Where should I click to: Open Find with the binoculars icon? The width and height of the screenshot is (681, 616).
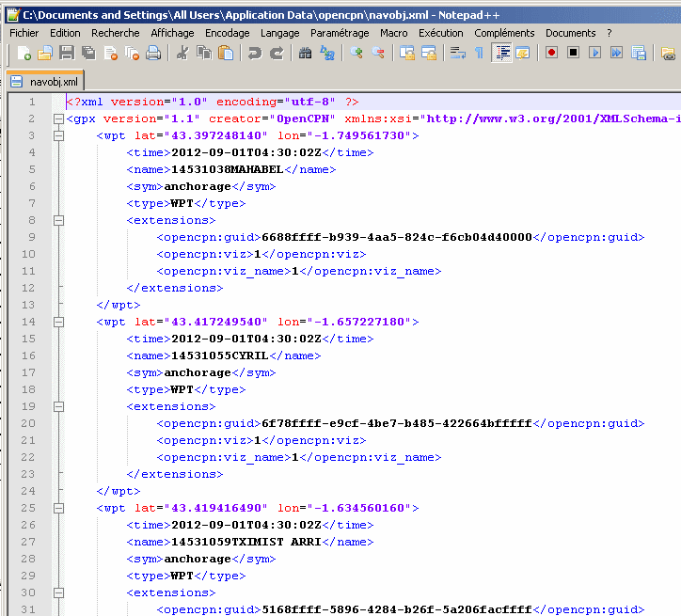pyautogui.click(x=306, y=54)
